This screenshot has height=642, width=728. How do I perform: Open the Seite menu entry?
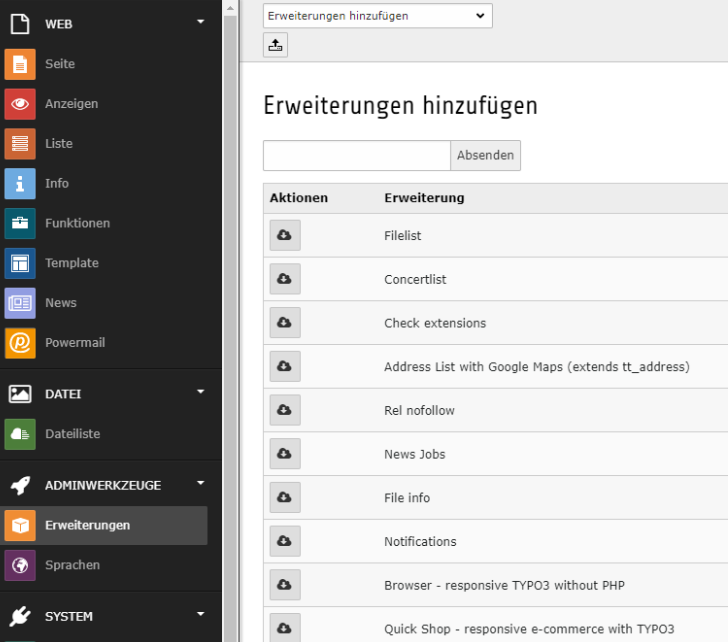pos(60,64)
